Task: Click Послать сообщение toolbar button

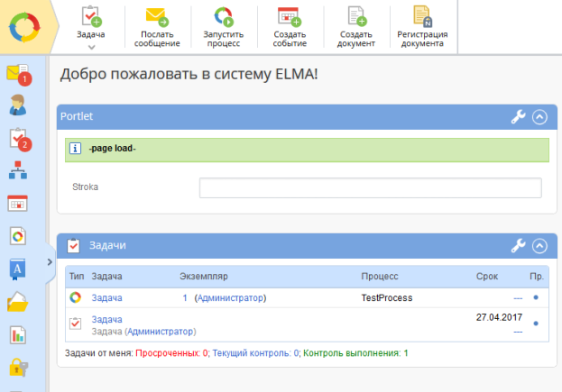Action: (157, 27)
